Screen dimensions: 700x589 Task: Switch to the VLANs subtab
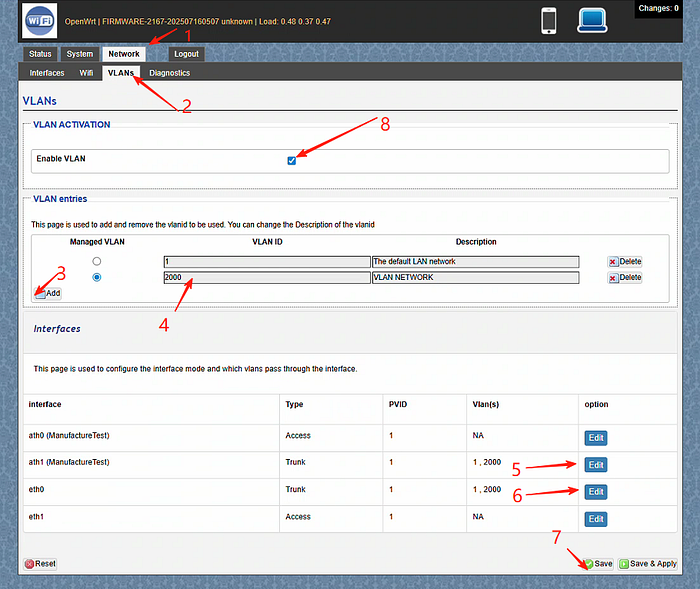click(x=121, y=73)
